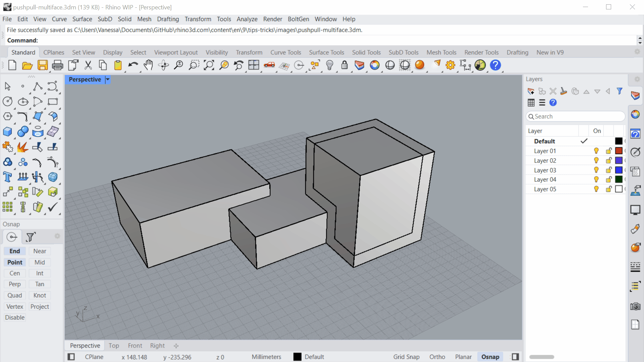The image size is (644, 362).
Task: Open the Help question mark icon
Action: [x=495, y=65]
